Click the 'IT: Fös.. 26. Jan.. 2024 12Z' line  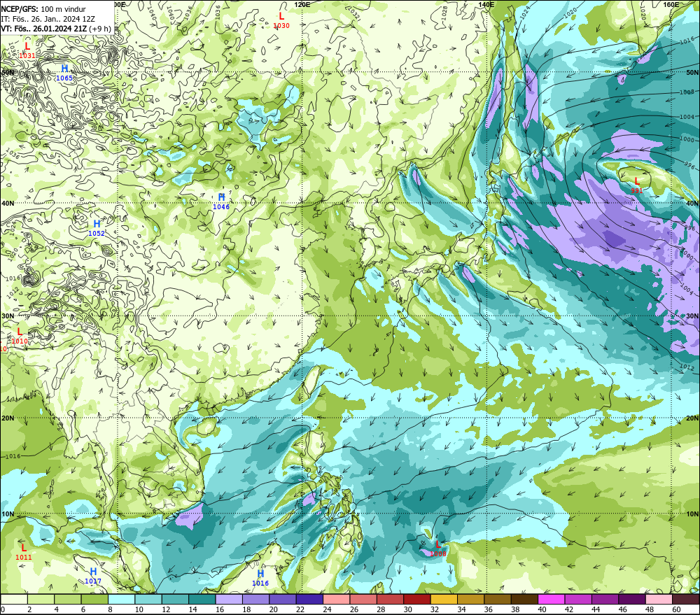point(49,19)
